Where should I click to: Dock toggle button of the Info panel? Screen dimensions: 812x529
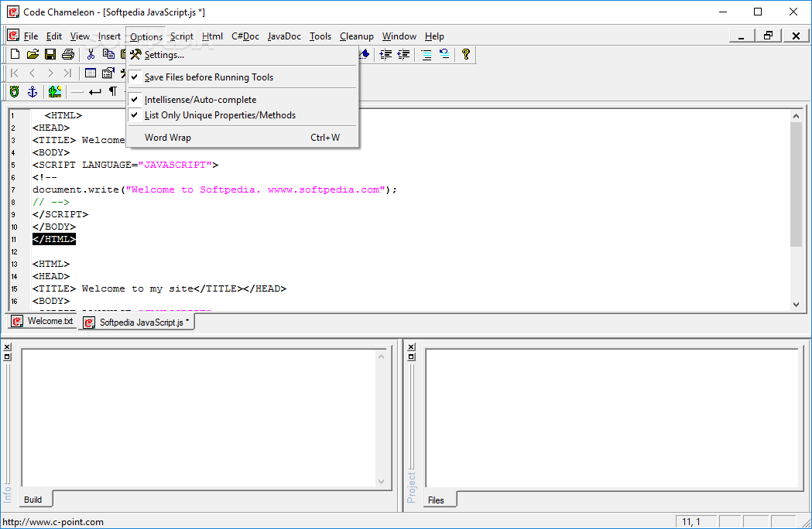7,357
